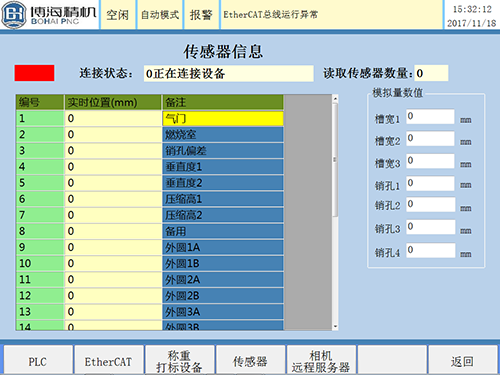The width and height of the screenshot is (500, 375).
Task: Open the 相机远程服务器 page
Action: coord(321,361)
